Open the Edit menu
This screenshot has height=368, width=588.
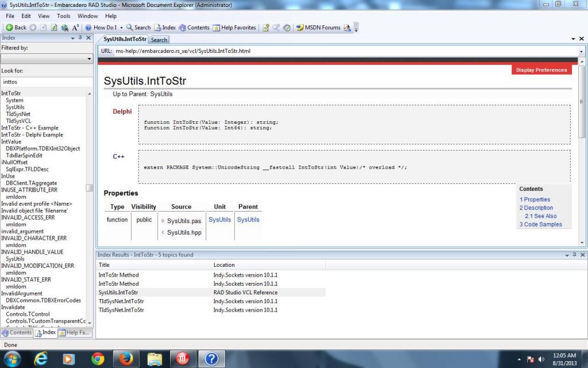tap(26, 16)
